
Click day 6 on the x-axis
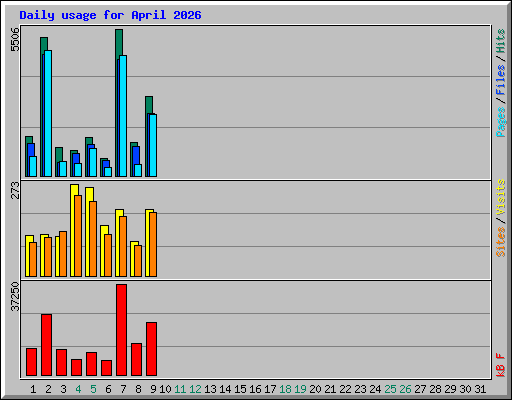(x=108, y=389)
